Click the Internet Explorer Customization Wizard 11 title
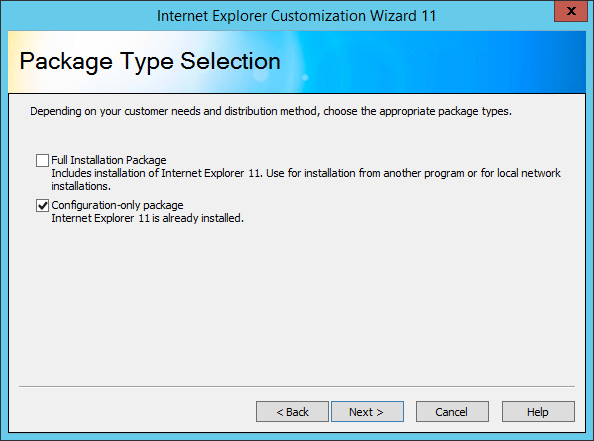 pyautogui.click(x=297, y=16)
